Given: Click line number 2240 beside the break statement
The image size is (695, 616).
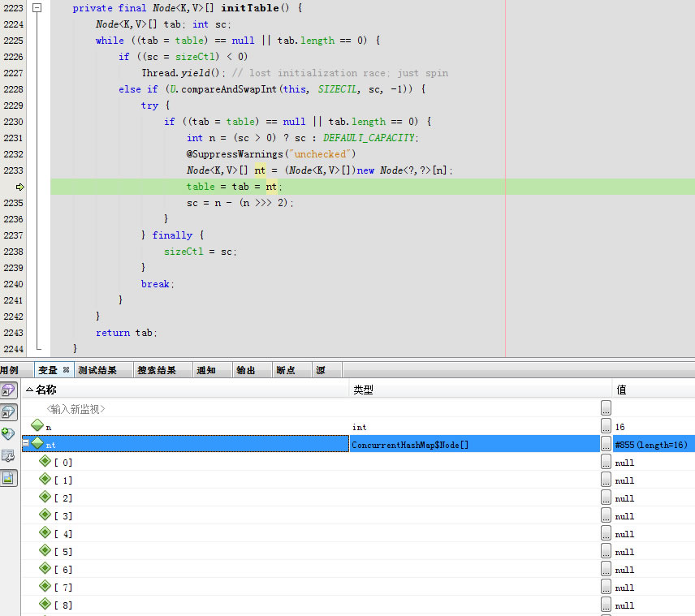Looking at the screenshot, I should (x=13, y=284).
